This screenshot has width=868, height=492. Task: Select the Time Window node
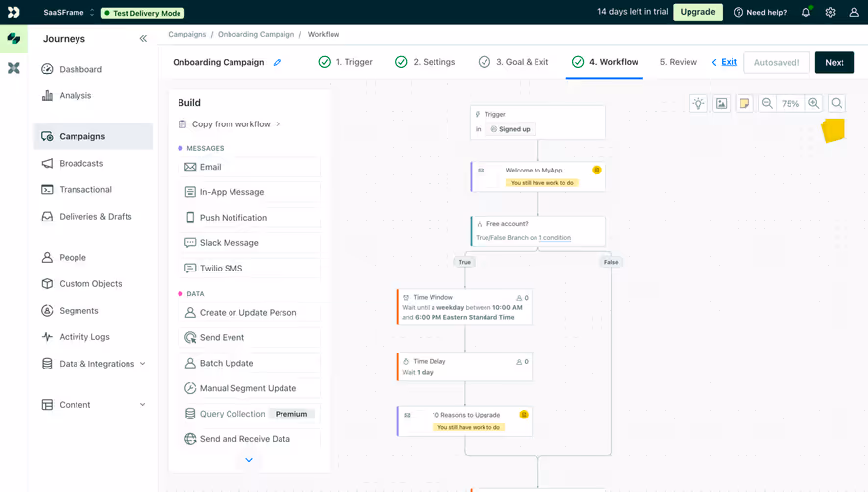(x=465, y=307)
